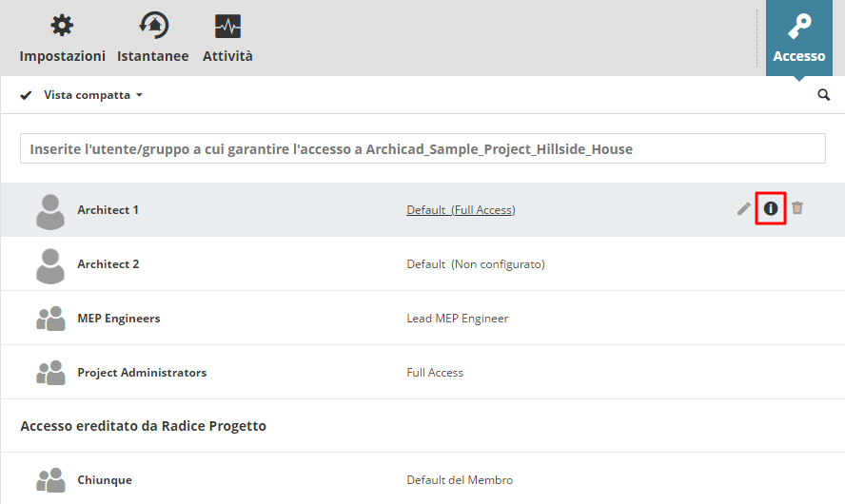Click the user/group access input field

[x=422, y=149]
